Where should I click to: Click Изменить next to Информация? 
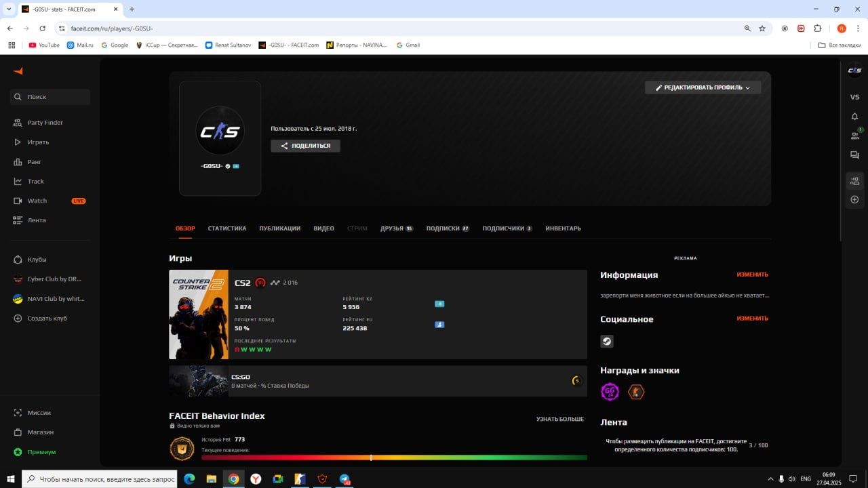752,274
